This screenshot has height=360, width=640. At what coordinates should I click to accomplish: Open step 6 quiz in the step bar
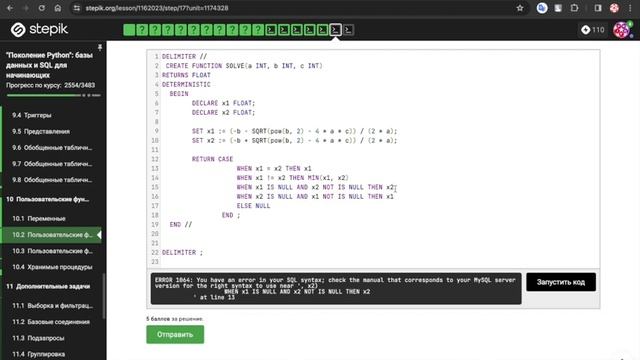[193, 30]
